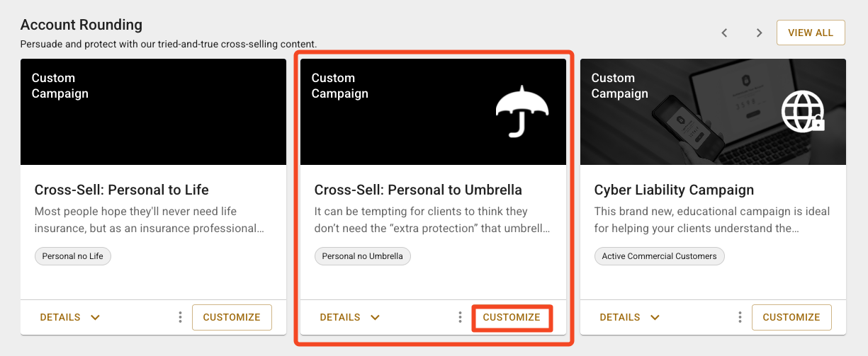
Task: Customize the Personal to Umbrella campaign
Action: click(x=512, y=317)
